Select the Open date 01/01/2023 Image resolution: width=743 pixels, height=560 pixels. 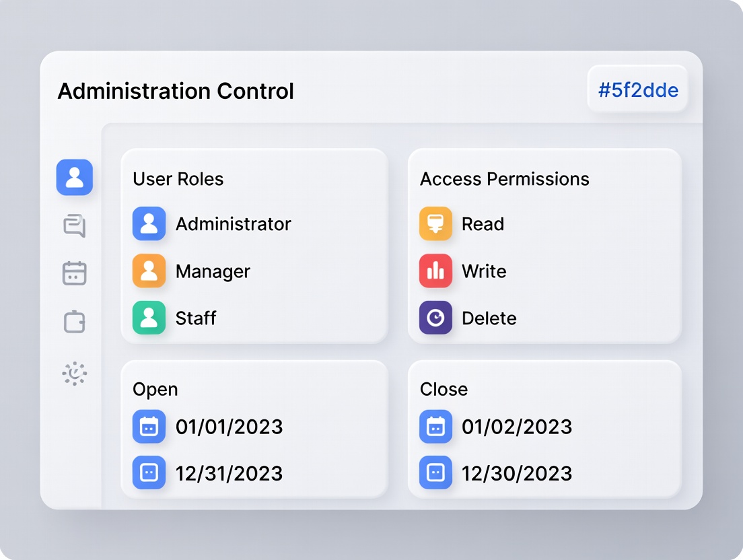(229, 427)
